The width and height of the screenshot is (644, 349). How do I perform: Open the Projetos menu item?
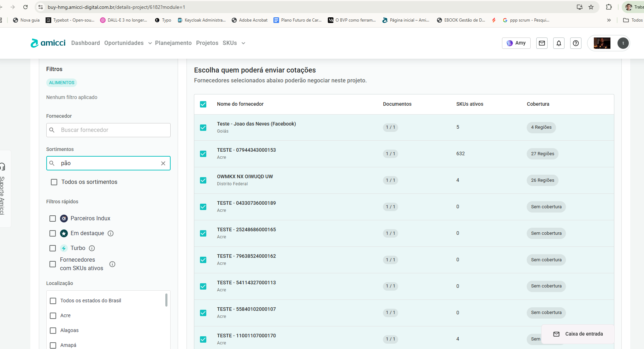[x=207, y=43]
